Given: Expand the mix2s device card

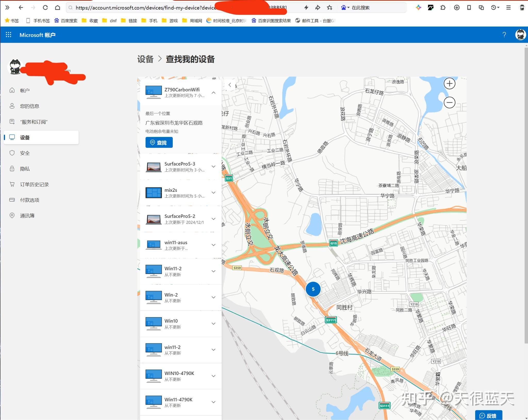Looking at the screenshot, I should coord(213,193).
